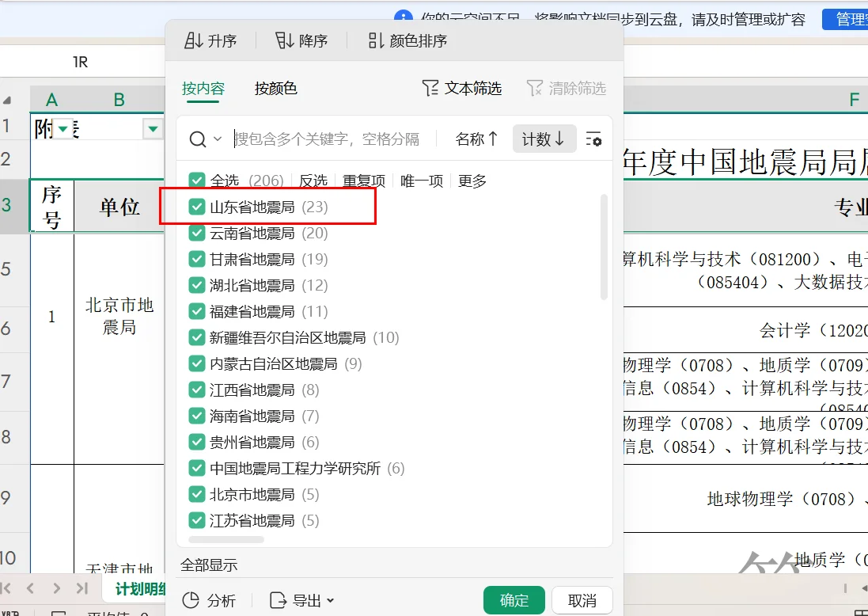868x616 pixels.
Task: Click 管理 button in cloud notice
Action: [x=845, y=19]
